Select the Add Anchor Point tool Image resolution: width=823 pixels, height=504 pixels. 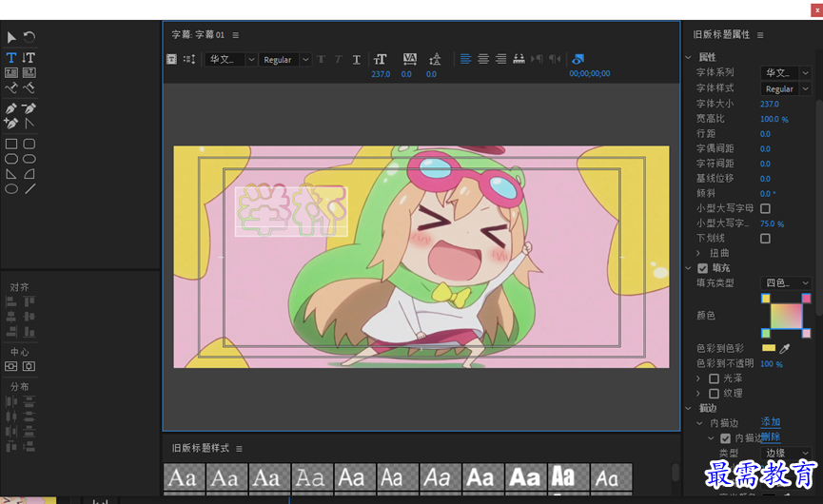[11, 124]
